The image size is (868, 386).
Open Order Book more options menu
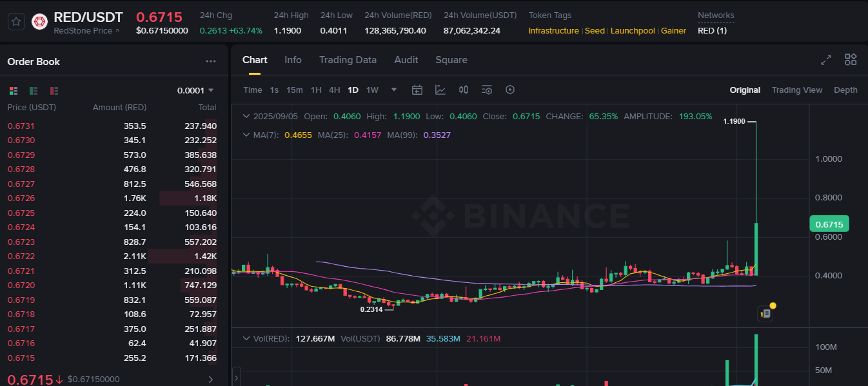point(211,61)
